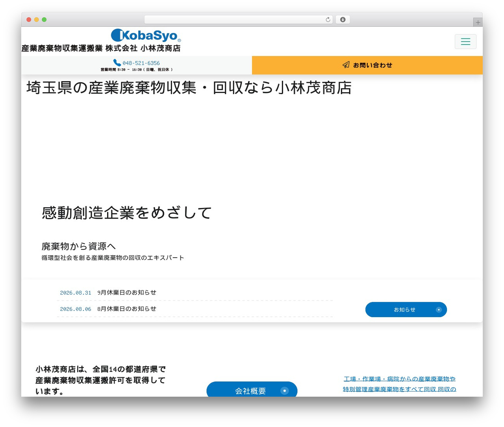This screenshot has width=504, height=427.
Task: Open the 8月休業日のお知らせ news item
Action: point(127,309)
